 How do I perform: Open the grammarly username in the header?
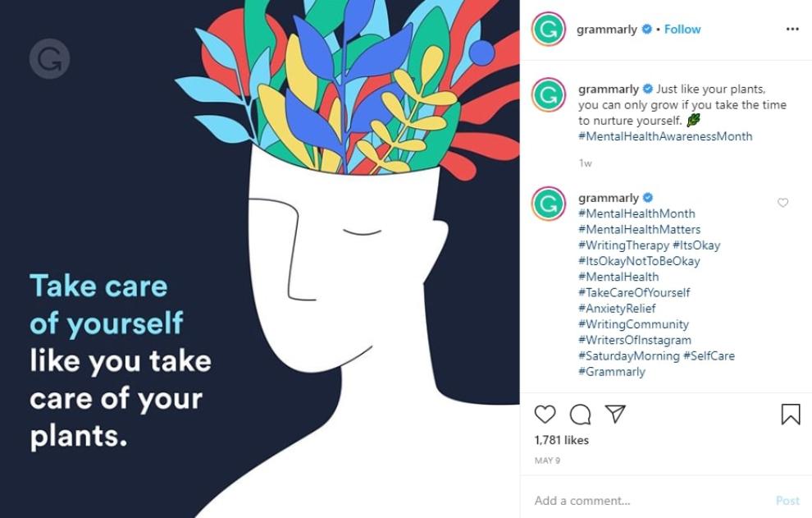click(x=607, y=30)
